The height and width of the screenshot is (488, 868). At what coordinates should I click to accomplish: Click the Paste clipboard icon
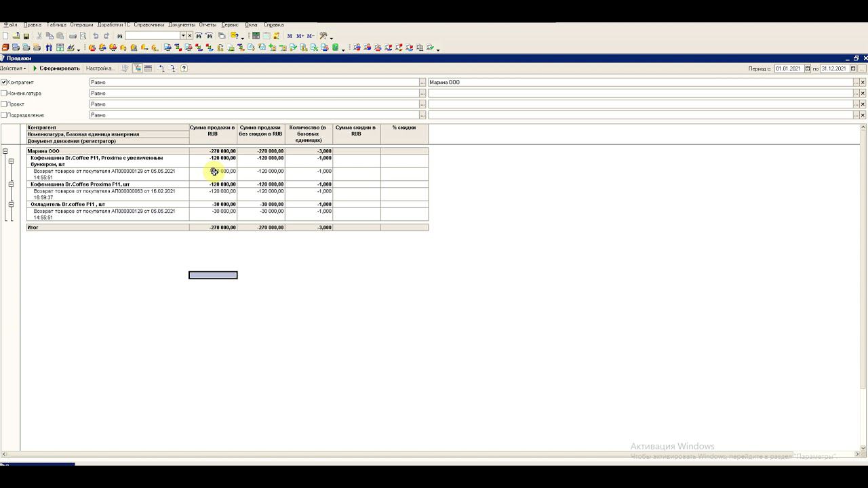[x=60, y=36]
